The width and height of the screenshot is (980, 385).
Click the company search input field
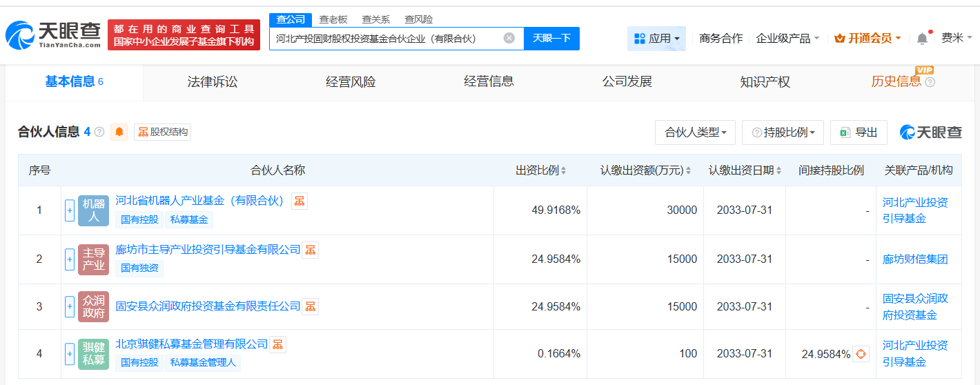tap(386, 39)
